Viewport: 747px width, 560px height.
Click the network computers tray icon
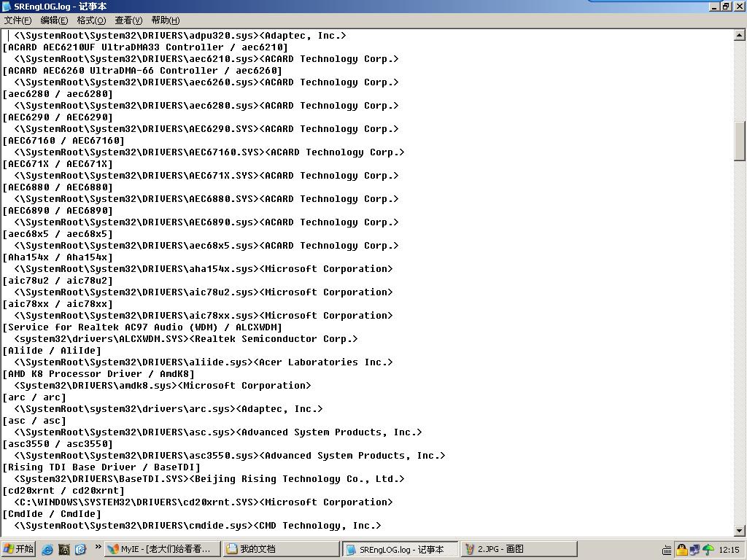[x=694, y=550]
